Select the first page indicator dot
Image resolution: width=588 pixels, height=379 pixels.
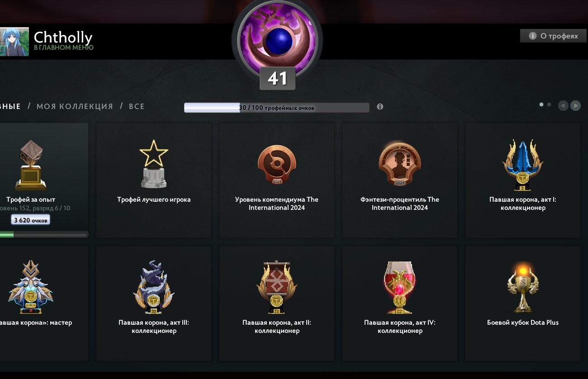[x=541, y=104]
